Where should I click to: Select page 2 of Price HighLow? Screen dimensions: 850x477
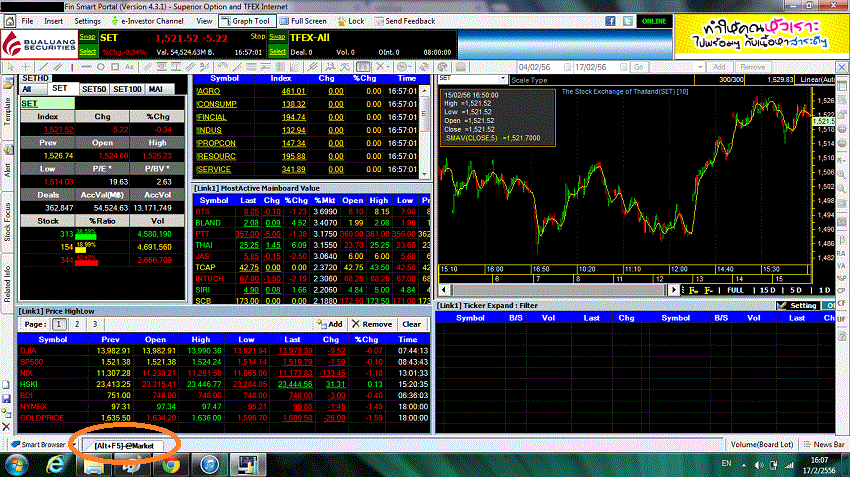pyautogui.click(x=77, y=324)
